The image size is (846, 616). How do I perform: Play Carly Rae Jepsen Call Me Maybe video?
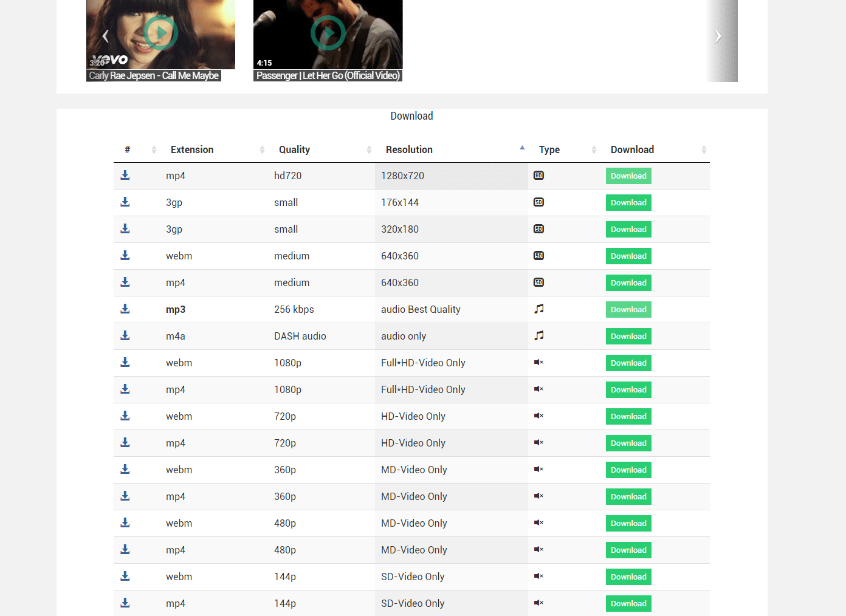[160, 33]
